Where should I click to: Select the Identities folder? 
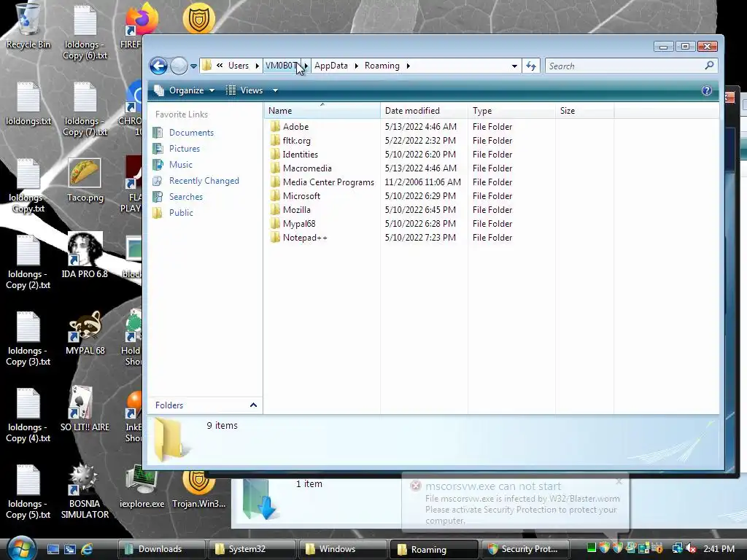(x=300, y=155)
